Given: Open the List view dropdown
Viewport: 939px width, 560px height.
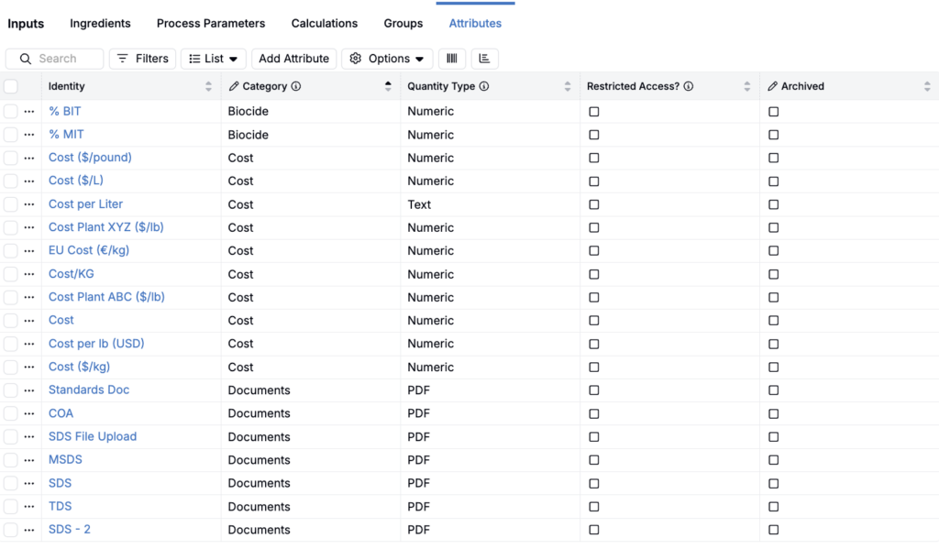Looking at the screenshot, I should (213, 59).
